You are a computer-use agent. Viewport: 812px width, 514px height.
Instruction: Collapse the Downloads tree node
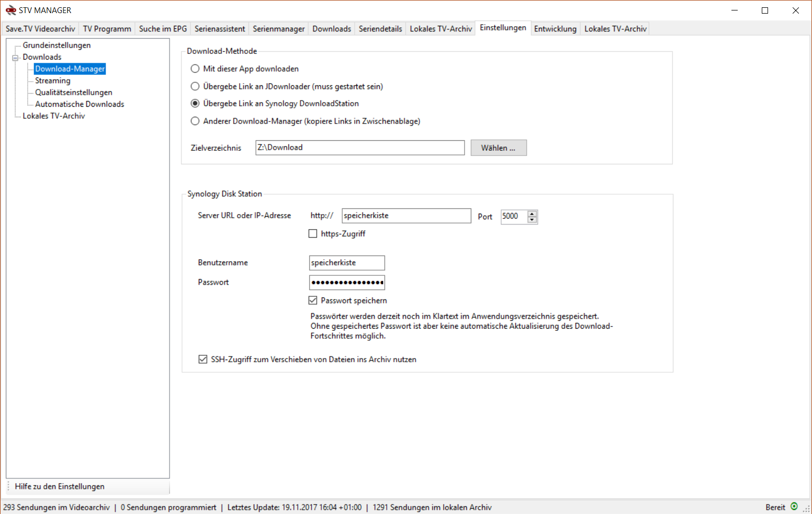[16, 58]
